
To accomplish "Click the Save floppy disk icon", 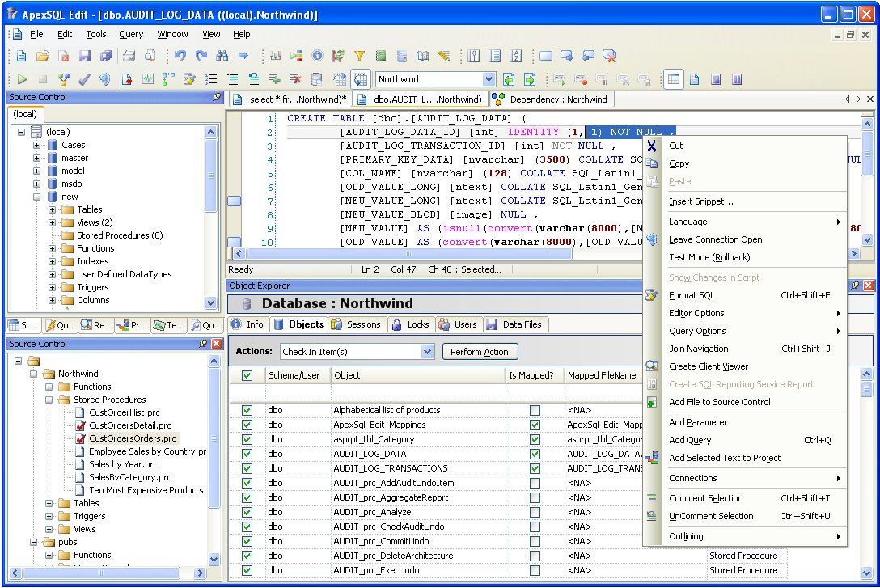I will coord(85,56).
